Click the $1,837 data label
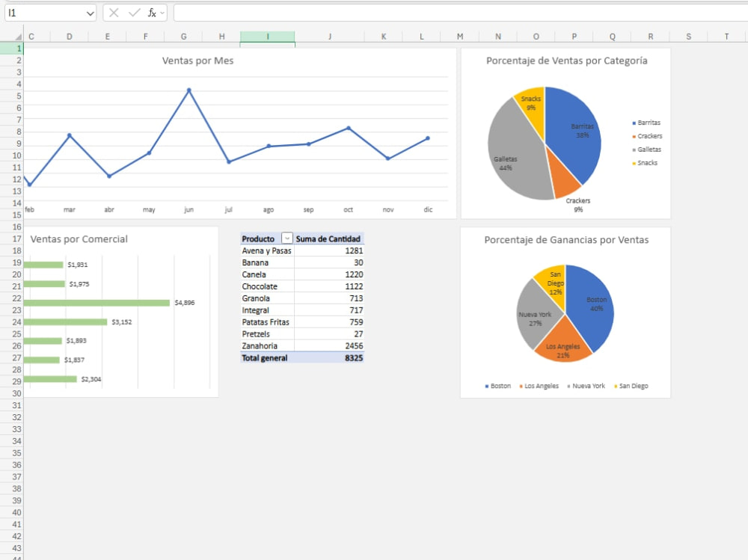This screenshot has height=560, width=748. [74, 360]
